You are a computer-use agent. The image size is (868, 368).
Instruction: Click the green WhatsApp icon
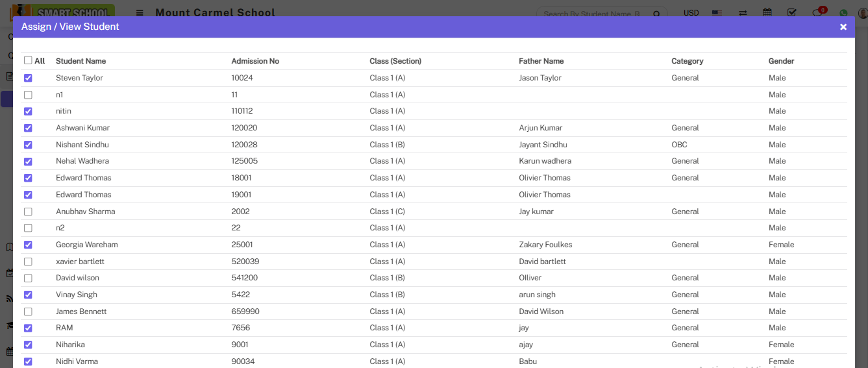843,13
